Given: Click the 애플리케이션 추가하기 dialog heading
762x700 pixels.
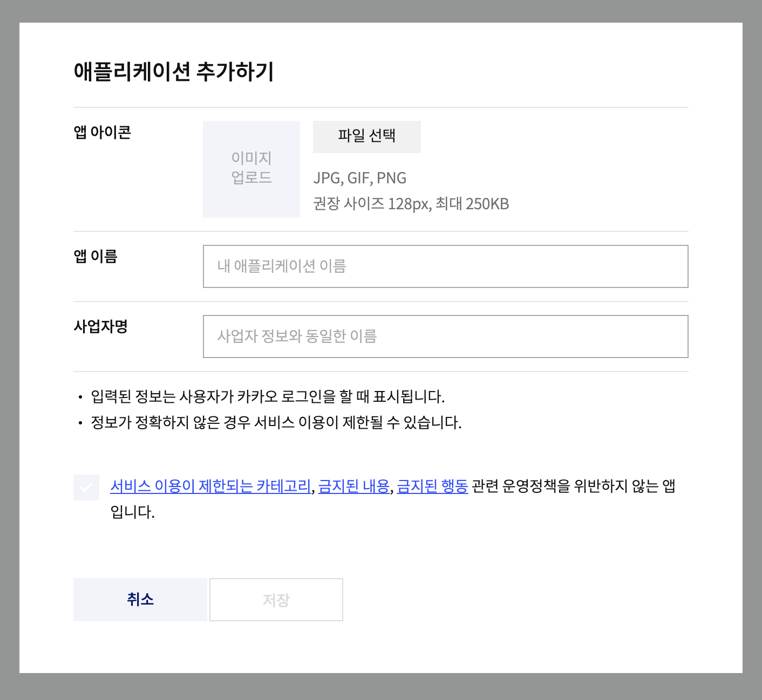Looking at the screenshot, I should [174, 71].
